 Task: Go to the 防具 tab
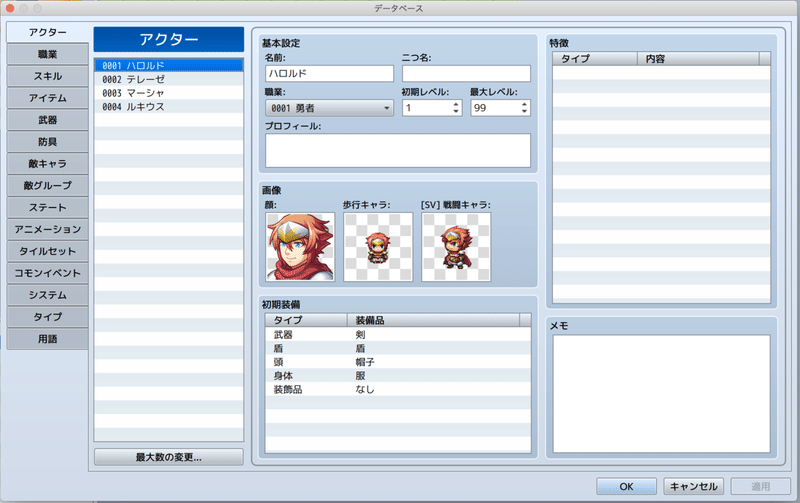pyautogui.click(x=47, y=142)
